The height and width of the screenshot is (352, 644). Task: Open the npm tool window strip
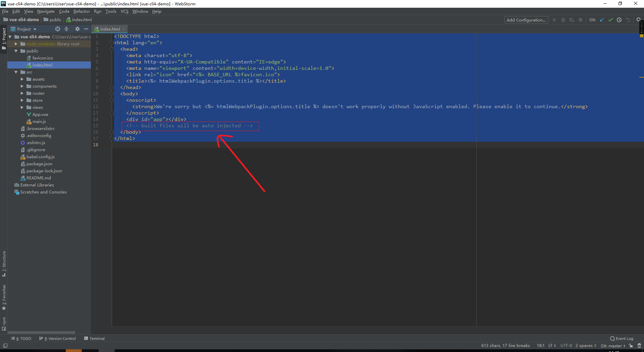(x=4, y=324)
